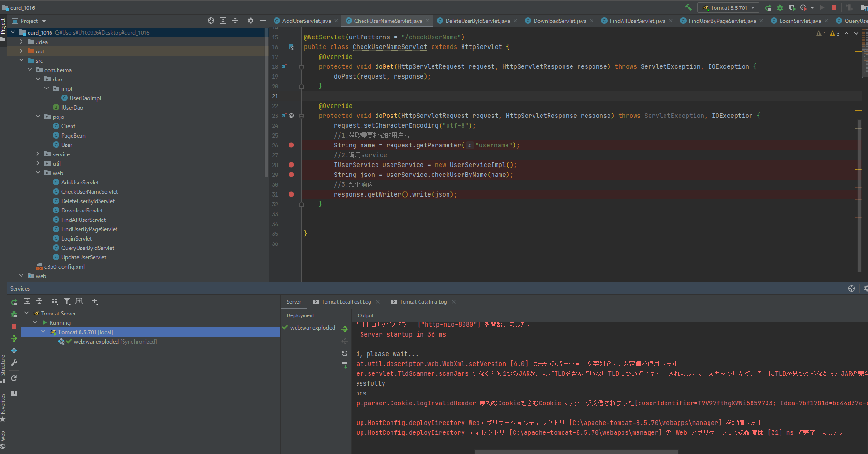Switch to the AddUserServlet.java tab

306,21
